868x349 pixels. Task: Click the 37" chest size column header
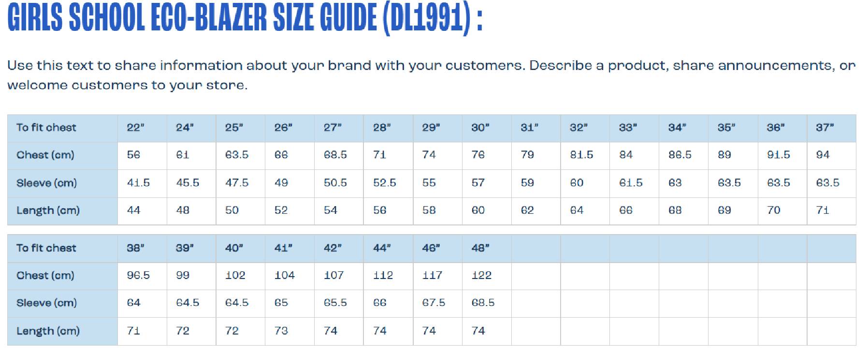(825, 128)
